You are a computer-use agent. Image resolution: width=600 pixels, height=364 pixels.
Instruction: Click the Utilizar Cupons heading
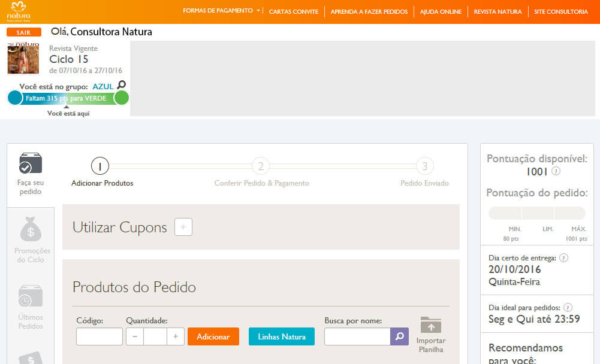[120, 227]
